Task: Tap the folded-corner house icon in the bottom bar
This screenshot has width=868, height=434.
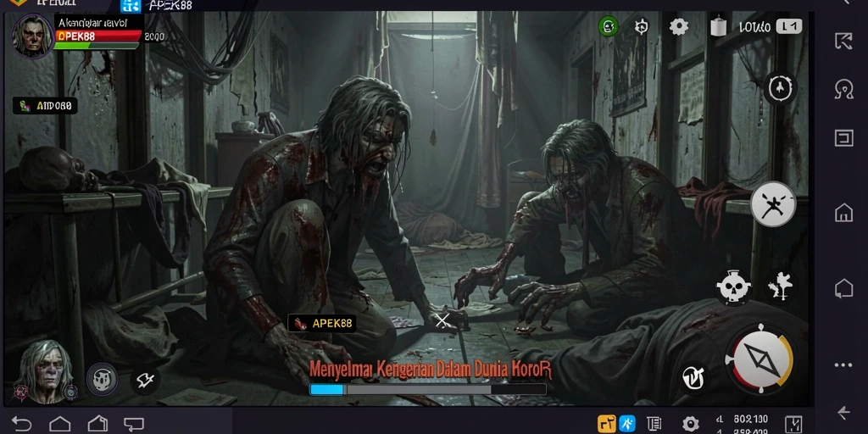Action: pyautogui.click(x=97, y=424)
